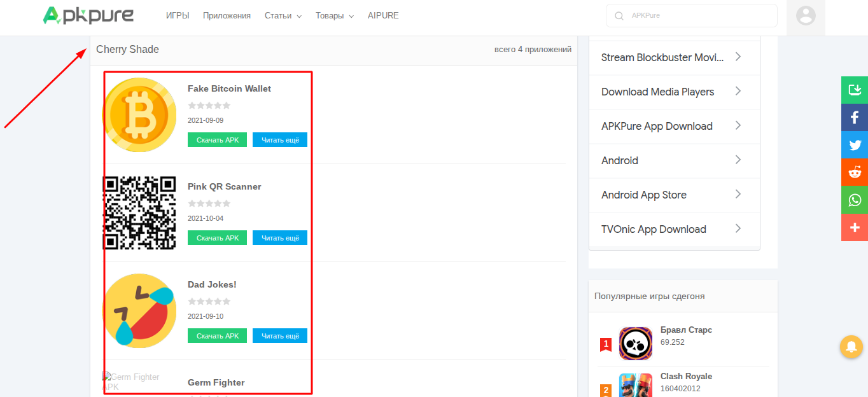The image size is (868, 397).
Task: Share page on Twitter
Action: [855, 144]
